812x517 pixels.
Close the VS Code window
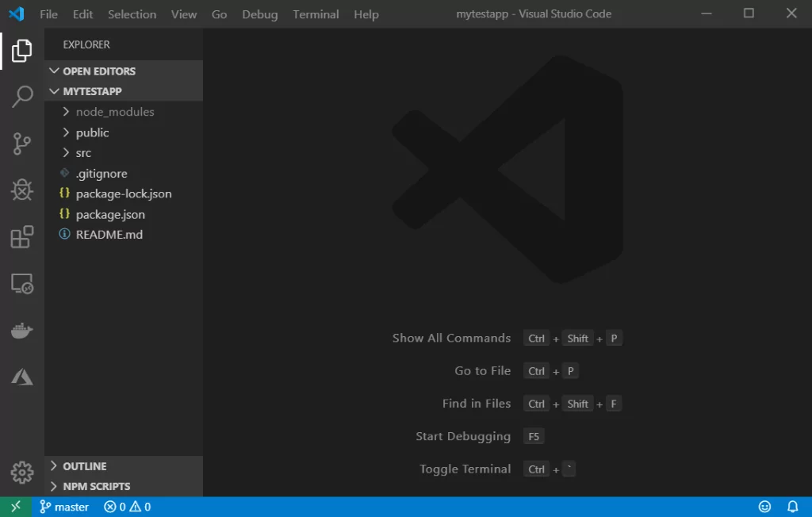point(791,14)
